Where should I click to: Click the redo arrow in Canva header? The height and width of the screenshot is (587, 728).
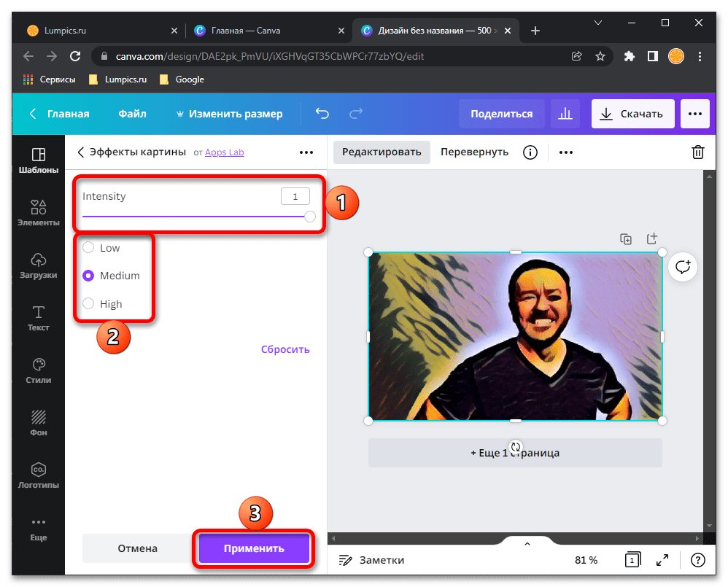(x=356, y=114)
